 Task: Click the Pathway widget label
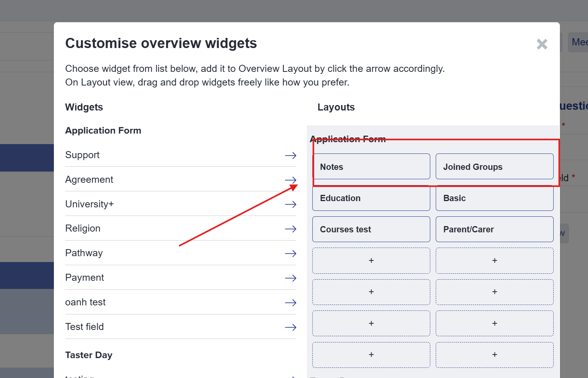[84, 253]
